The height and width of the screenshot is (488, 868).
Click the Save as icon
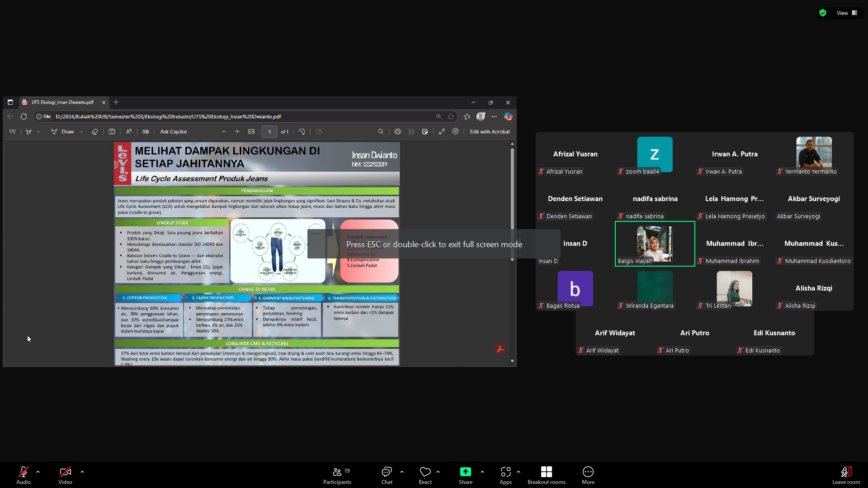click(x=425, y=132)
